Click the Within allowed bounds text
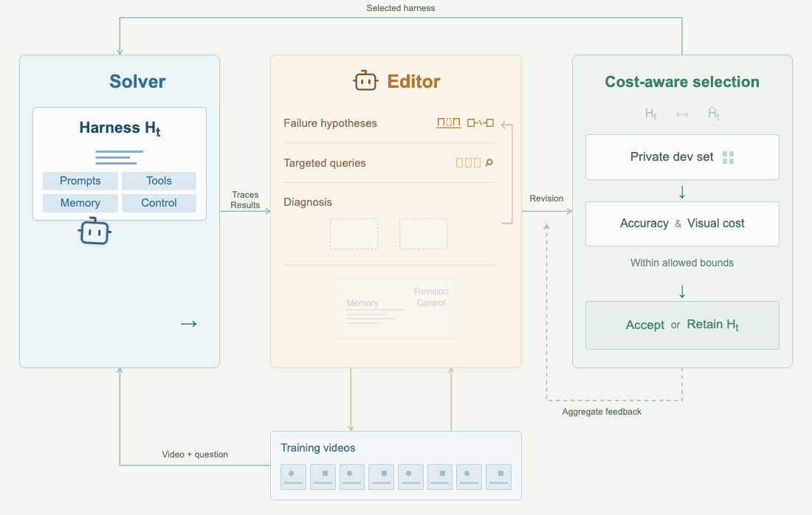This screenshot has width=812, height=515. tap(682, 263)
